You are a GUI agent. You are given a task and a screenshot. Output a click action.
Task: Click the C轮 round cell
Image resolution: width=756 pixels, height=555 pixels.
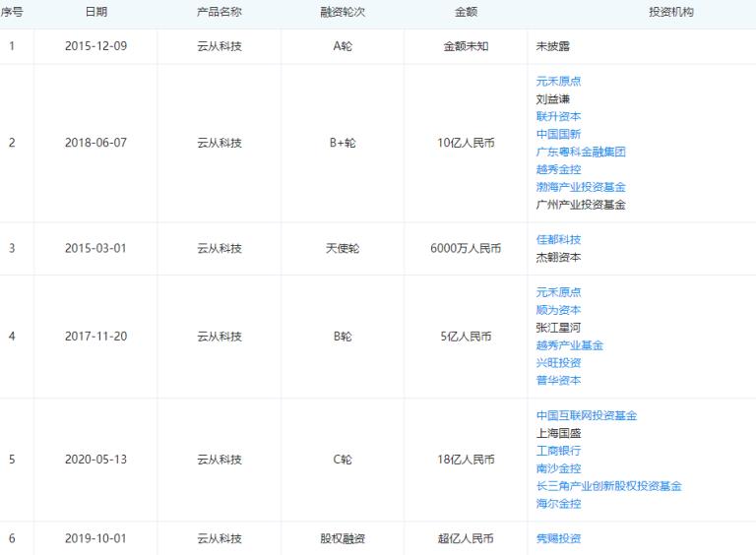click(x=343, y=460)
